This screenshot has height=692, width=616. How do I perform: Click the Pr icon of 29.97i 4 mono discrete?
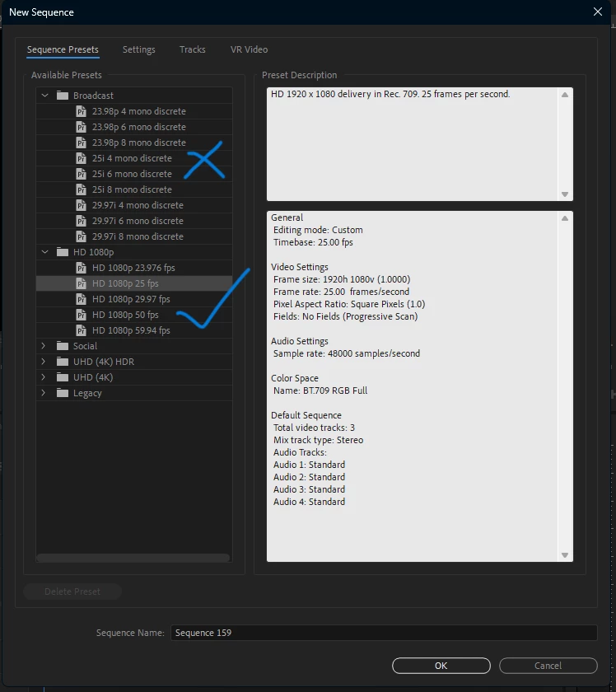[x=82, y=205]
